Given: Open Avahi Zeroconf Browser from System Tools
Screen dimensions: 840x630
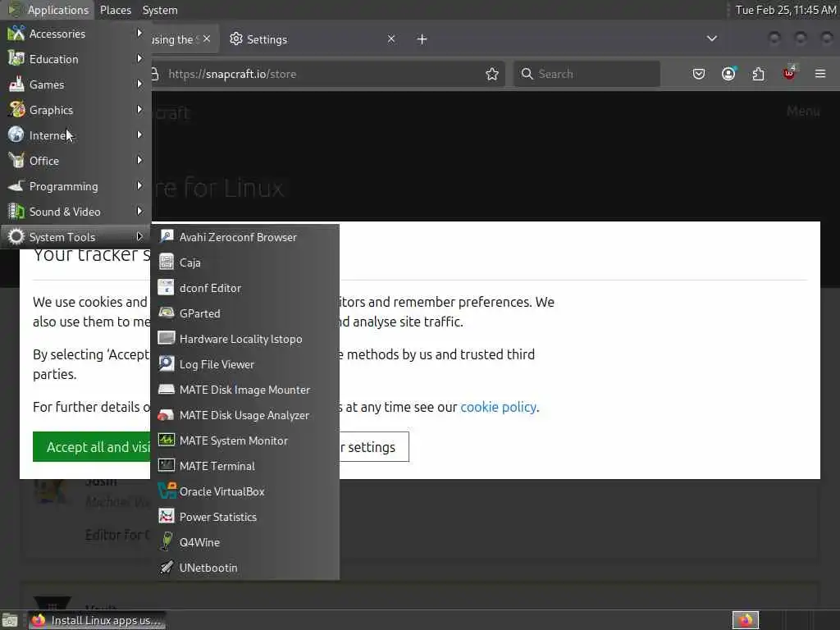Looking at the screenshot, I should click(x=244, y=237).
